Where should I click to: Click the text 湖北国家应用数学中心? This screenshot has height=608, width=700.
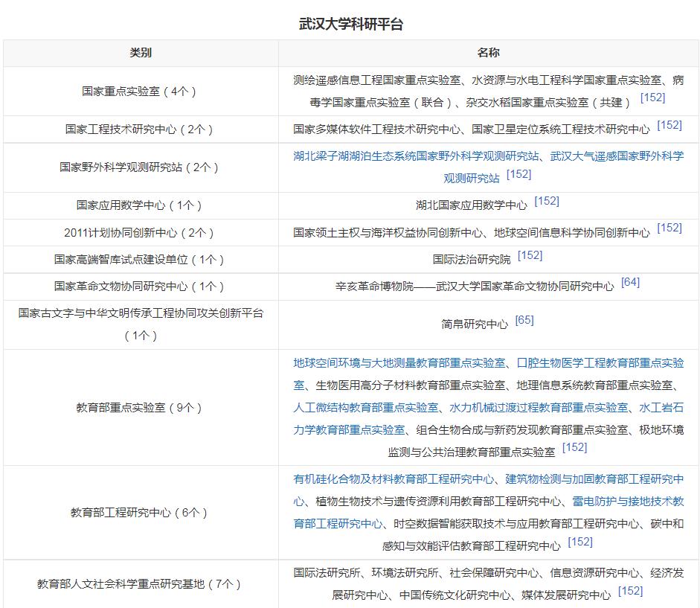click(x=472, y=205)
